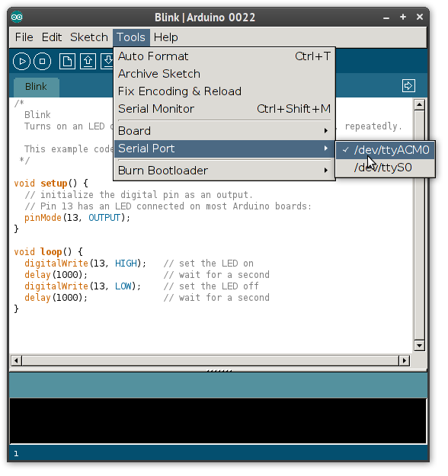Maximize the Arduino window
Screen dimensions: 448x476
403,17
